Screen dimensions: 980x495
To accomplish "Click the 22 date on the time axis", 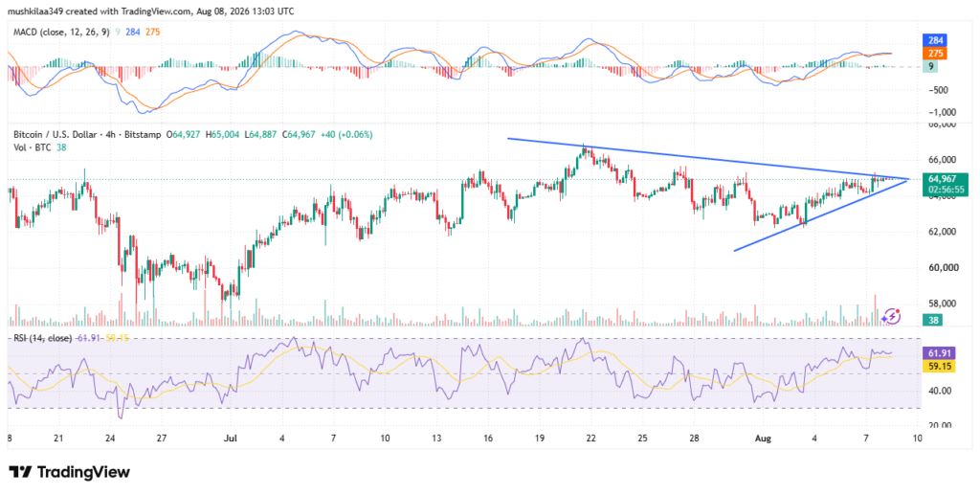I will coord(591,439).
